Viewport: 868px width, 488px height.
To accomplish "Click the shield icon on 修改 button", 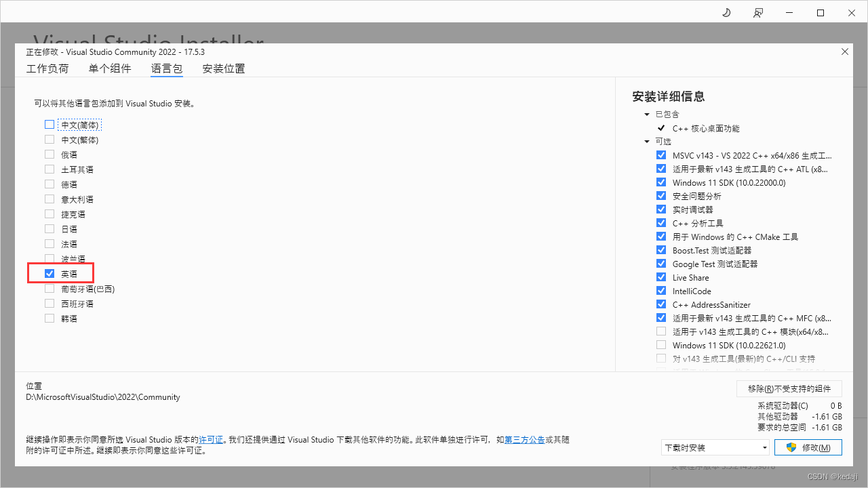I will coord(791,447).
